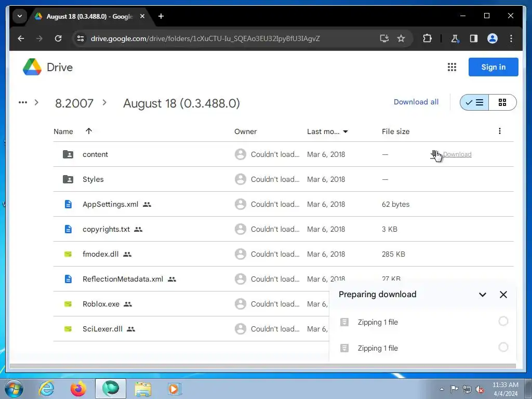Click shared icon next to fmodex.dll
This screenshot has height=399, width=532.
point(127,254)
